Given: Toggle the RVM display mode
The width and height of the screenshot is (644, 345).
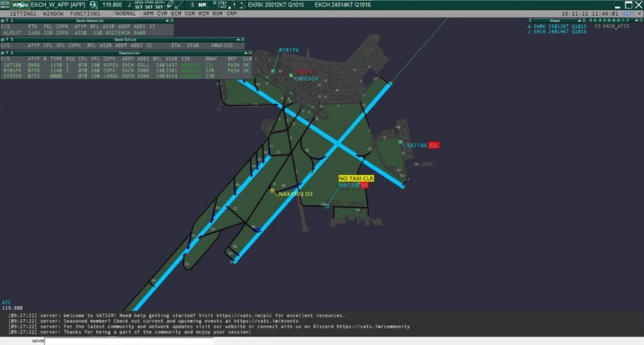Looking at the screenshot, I should pos(217,14).
